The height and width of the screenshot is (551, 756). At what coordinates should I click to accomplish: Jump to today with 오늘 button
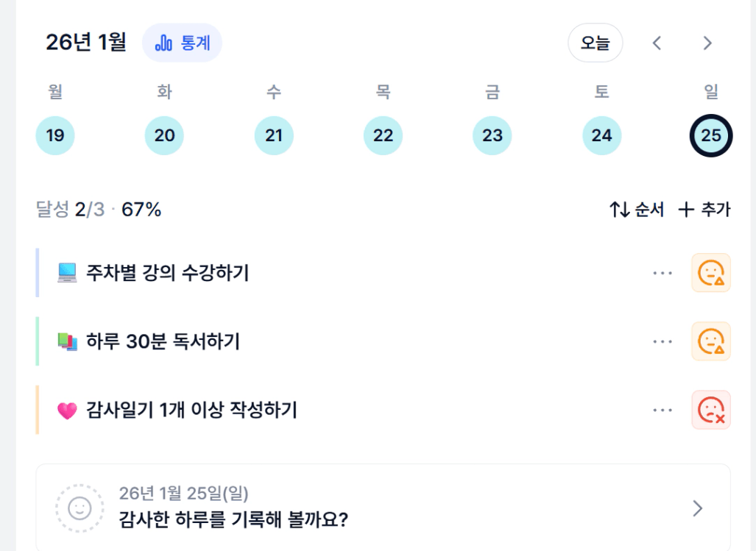pos(595,43)
